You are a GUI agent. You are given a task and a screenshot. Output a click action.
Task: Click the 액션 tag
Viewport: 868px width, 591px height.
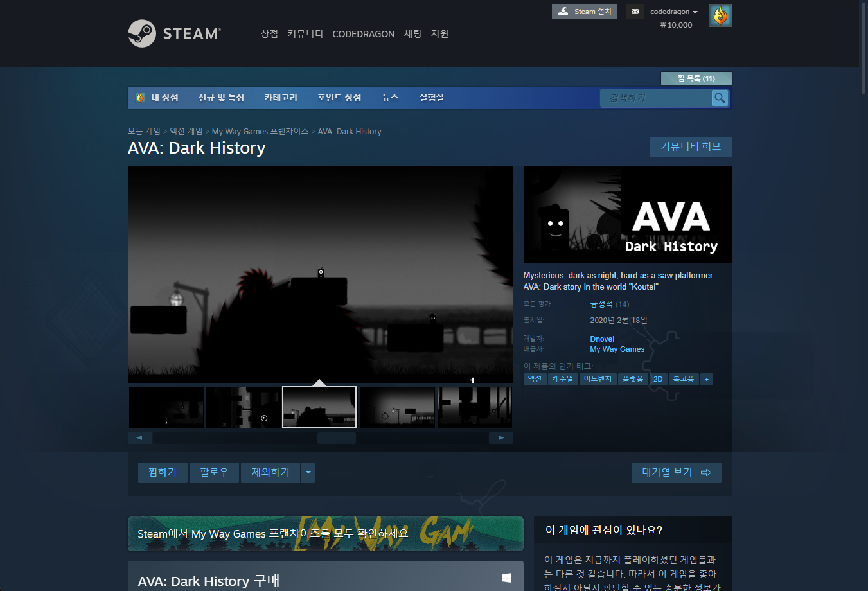[x=535, y=379]
